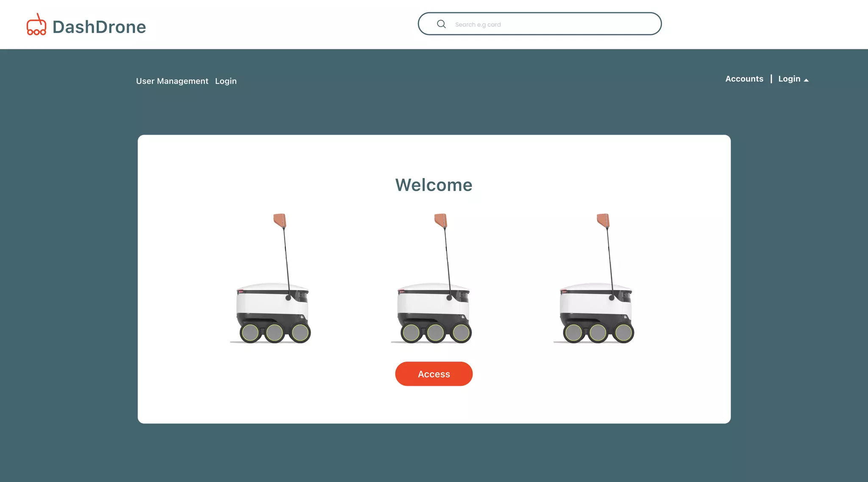
Task: Click the Welcome heading text
Action: pyautogui.click(x=434, y=185)
